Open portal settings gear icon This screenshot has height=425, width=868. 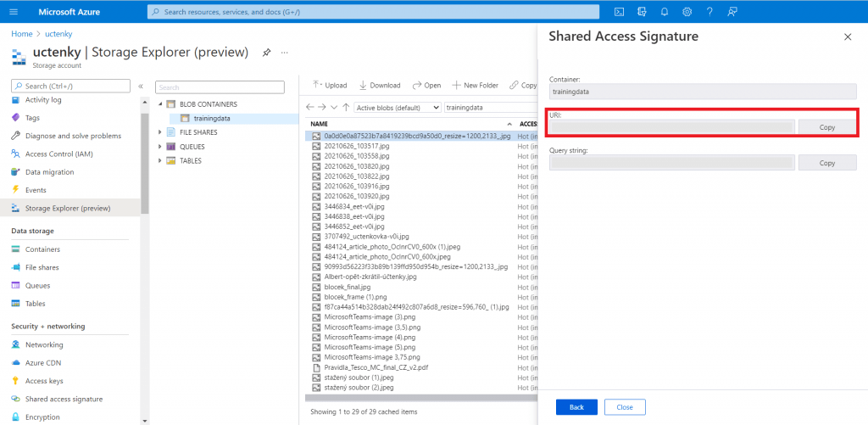pyautogui.click(x=687, y=12)
